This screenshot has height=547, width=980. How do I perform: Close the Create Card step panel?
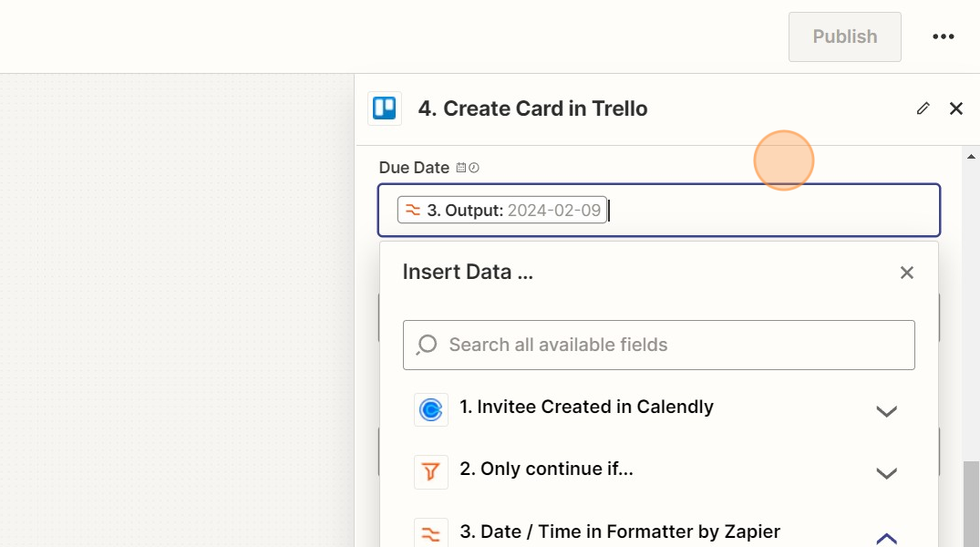(x=955, y=108)
